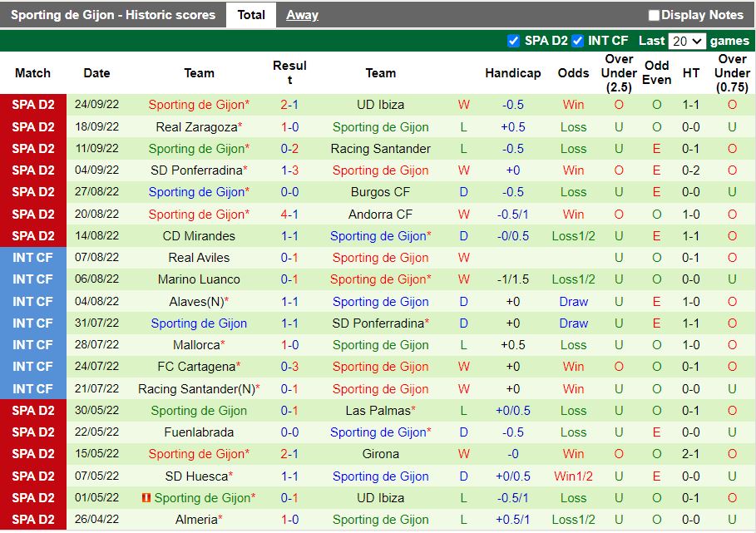
Task: Click Alaves(N) team in 04/08/22 row
Action: click(x=196, y=302)
